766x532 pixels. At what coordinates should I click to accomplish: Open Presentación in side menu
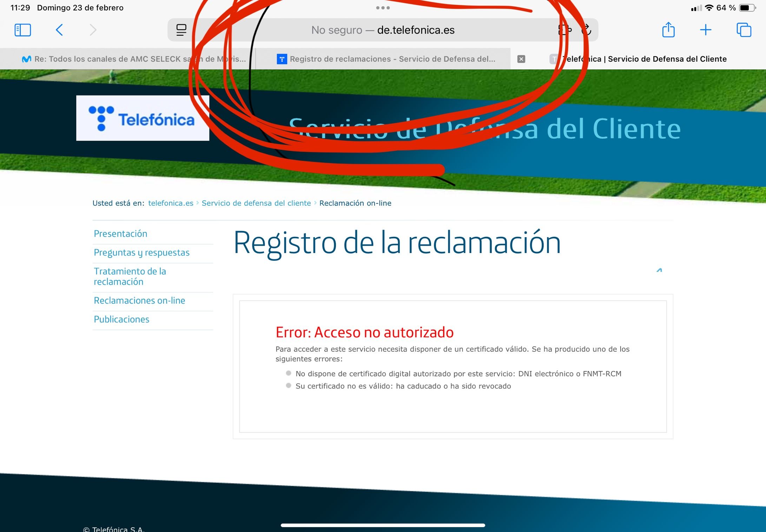pos(120,234)
